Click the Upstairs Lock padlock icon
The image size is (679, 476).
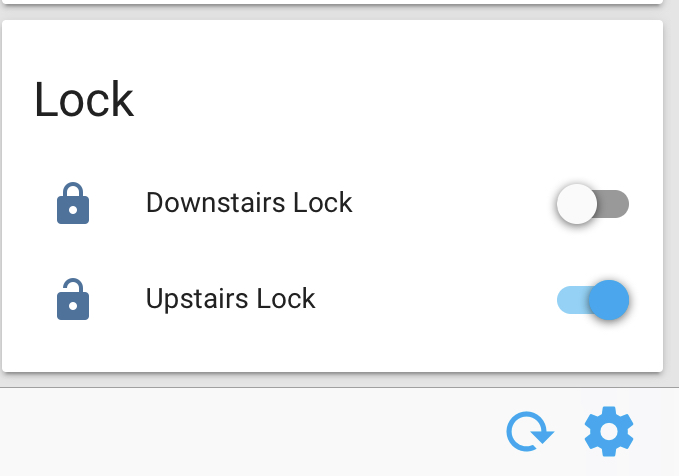coord(73,299)
